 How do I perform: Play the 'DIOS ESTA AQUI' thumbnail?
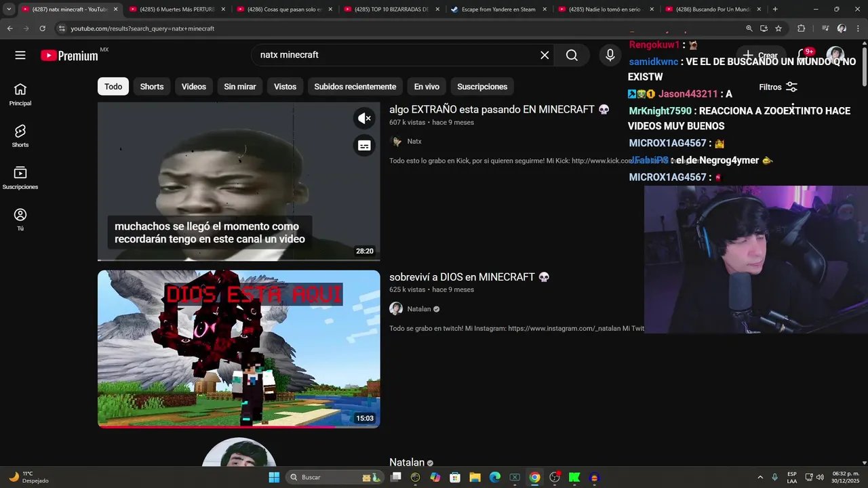tap(239, 349)
